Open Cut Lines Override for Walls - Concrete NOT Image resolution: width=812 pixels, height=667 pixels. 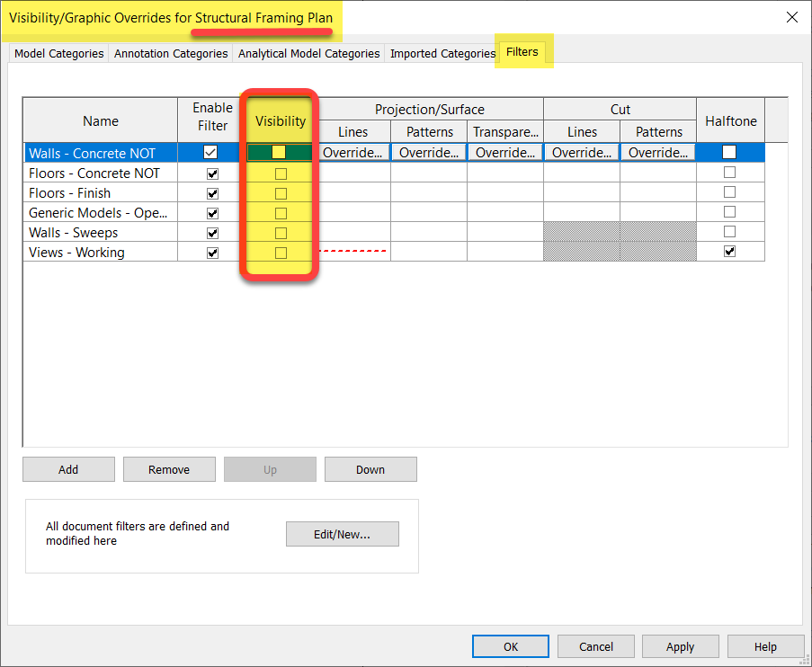tap(581, 152)
